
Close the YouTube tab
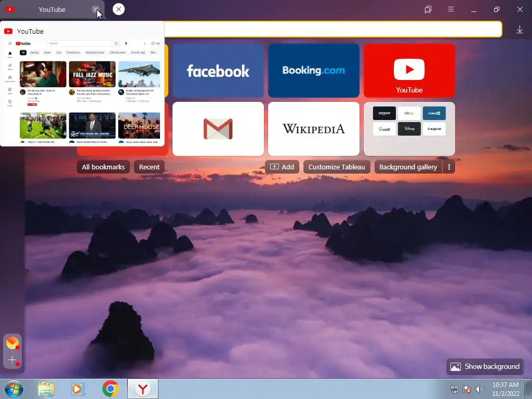point(96,9)
